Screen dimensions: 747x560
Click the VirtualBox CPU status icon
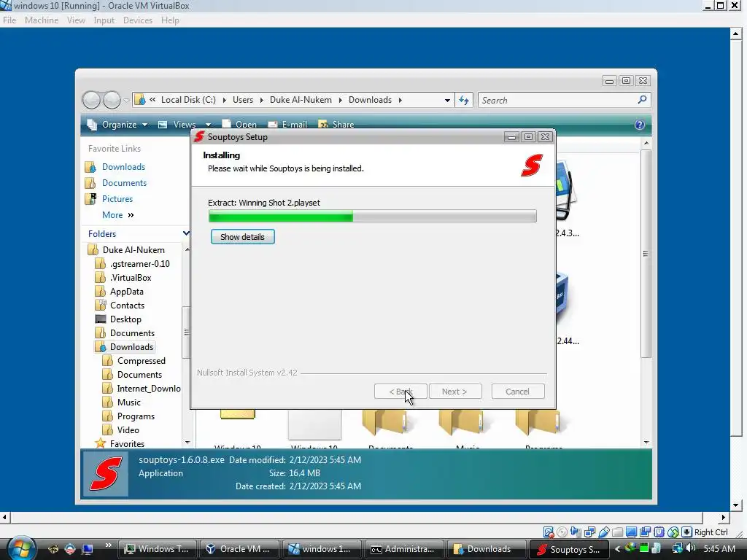pyautogui.click(x=659, y=532)
